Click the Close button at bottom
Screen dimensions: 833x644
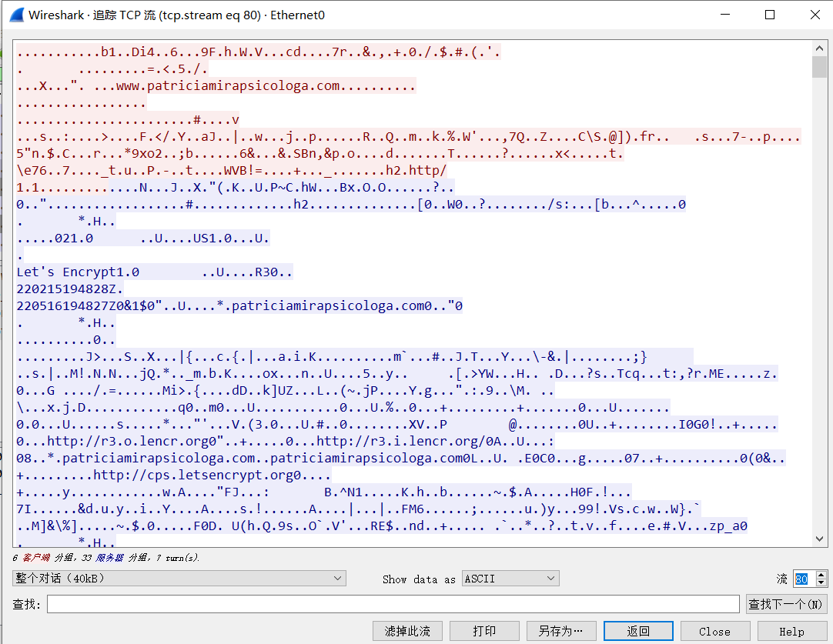(714, 631)
